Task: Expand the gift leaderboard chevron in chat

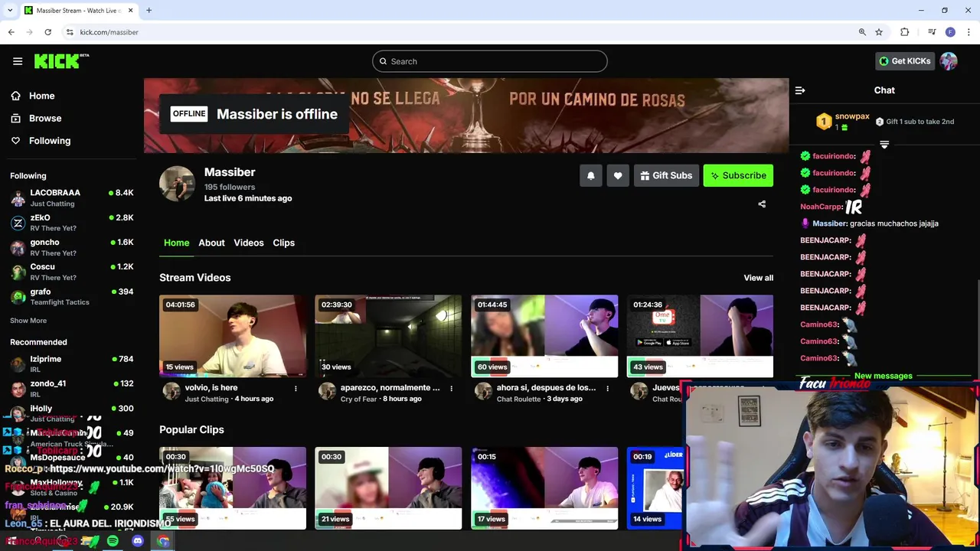Action: coord(884,144)
